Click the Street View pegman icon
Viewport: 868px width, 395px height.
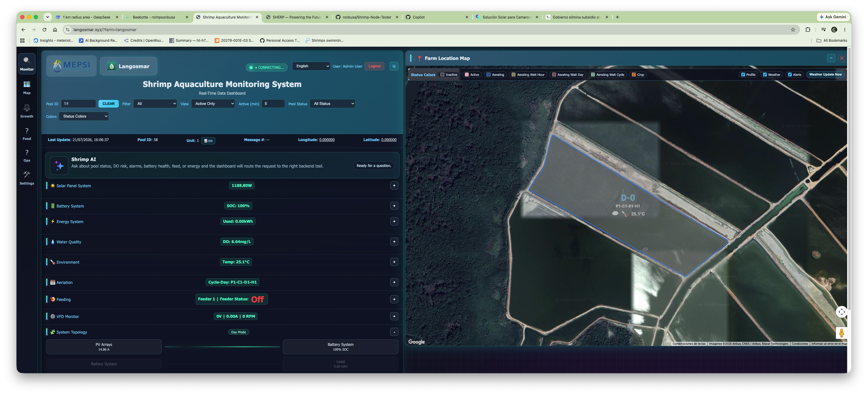(x=841, y=333)
